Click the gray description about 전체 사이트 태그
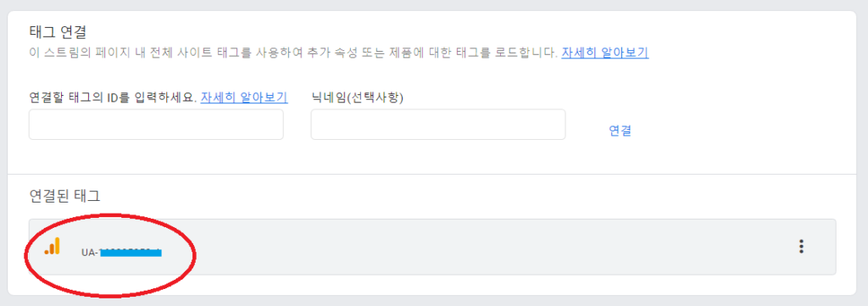 click(x=292, y=53)
